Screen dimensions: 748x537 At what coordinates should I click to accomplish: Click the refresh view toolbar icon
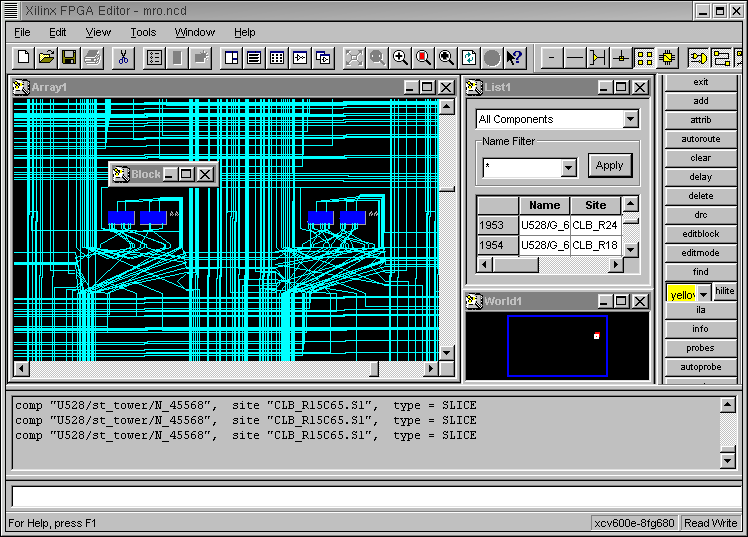pos(469,58)
